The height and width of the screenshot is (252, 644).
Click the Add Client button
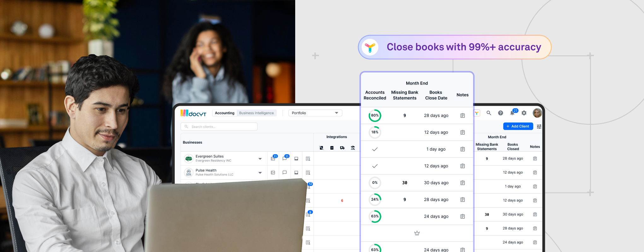pyautogui.click(x=518, y=126)
